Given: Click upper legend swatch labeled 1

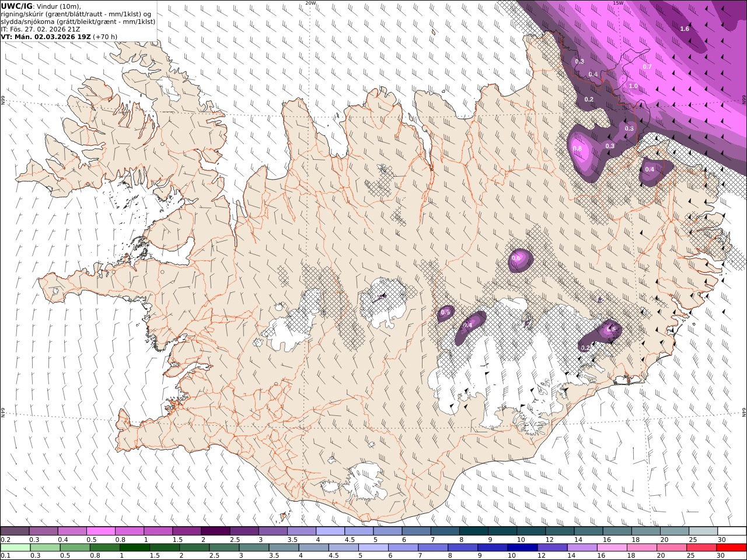Looking at the screenshot, I should [158, 531].
